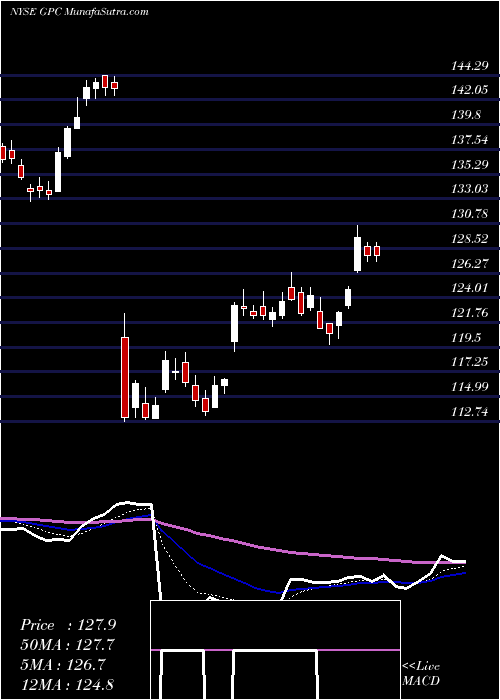
Task: Select the 119.5 price axis label
Action: (x=466, y=338)
